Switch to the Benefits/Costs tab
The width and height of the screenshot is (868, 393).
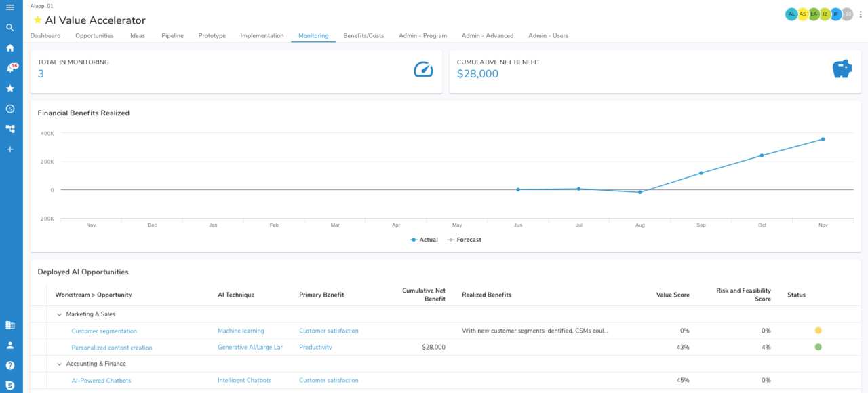(x=363, y=36)
